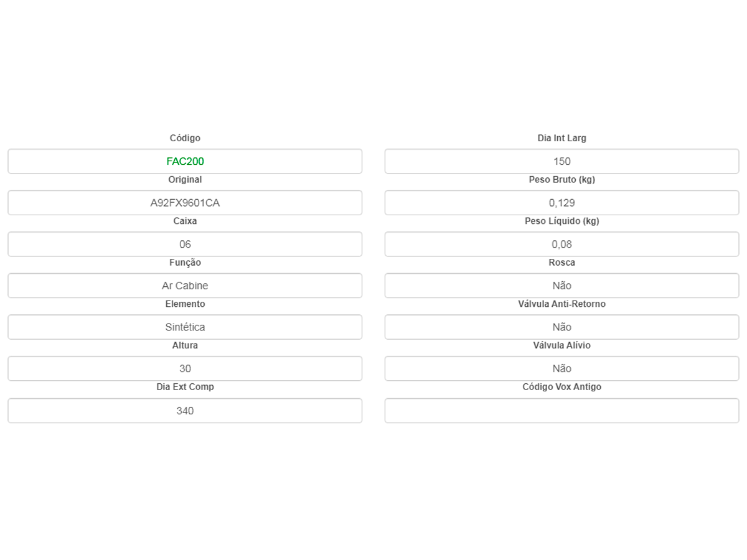Focus the Caixa input field
Screen dimensions: 747x560
click(185, 244)
